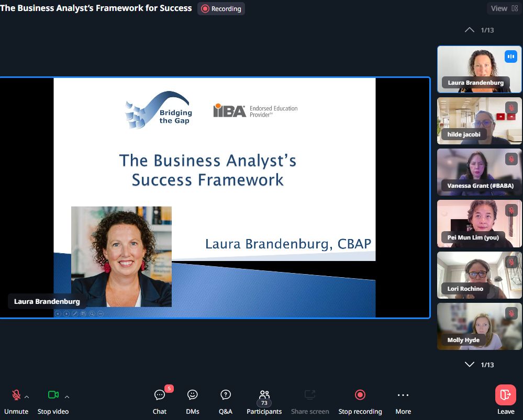Expand audio options arrow beside Unmute

pos(27,397)
